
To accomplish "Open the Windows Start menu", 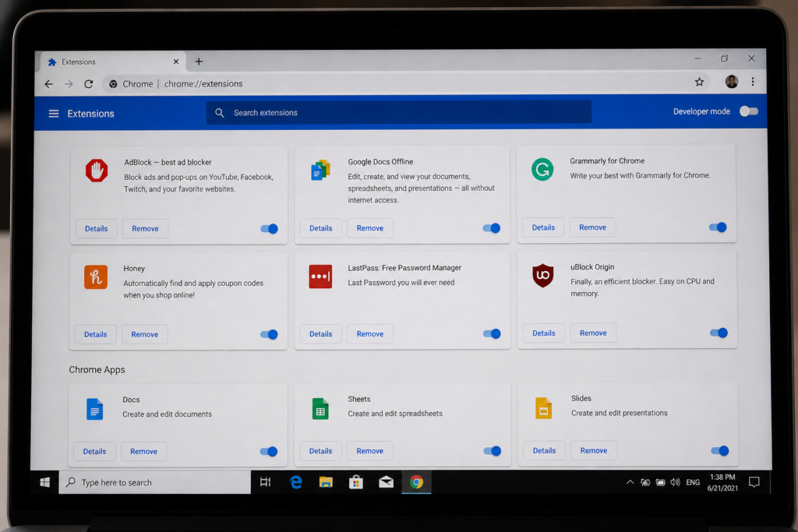I will coord(44,482).
